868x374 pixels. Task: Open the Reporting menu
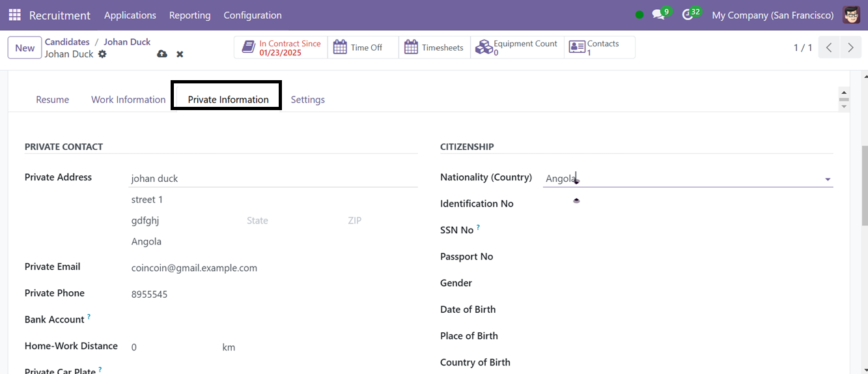coord(189,15)
